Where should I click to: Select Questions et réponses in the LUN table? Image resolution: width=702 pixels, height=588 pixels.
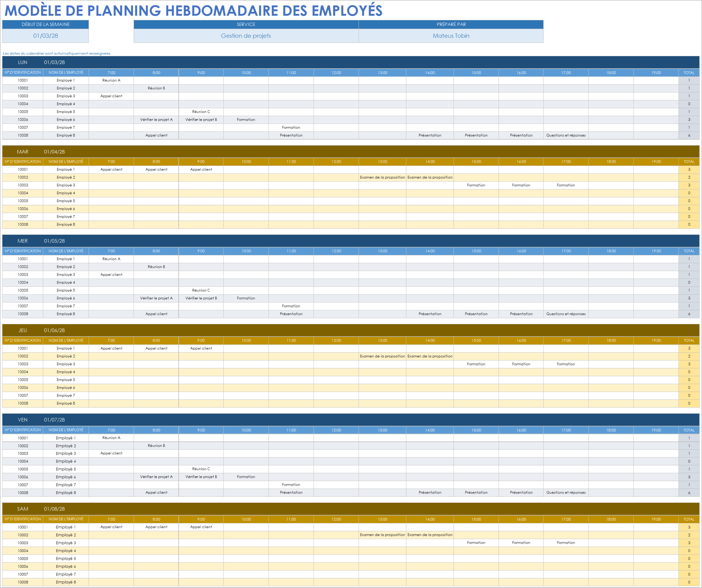pyautogui.click(x=566, y=135)
